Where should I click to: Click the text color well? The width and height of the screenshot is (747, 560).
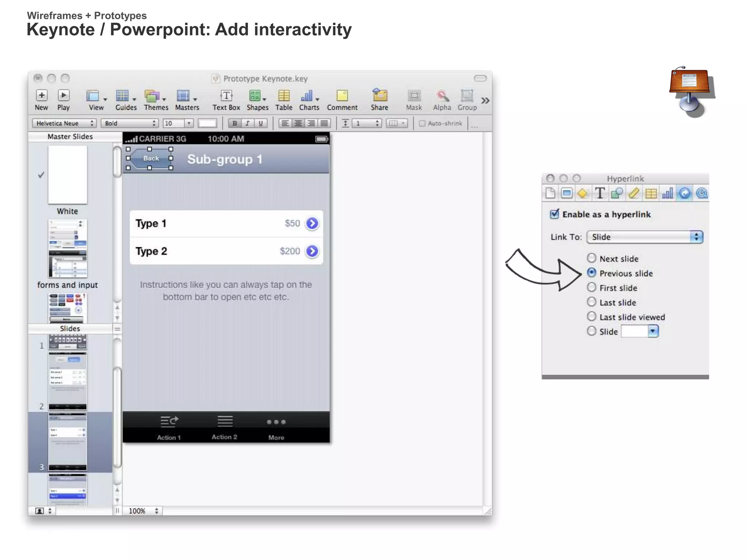coord(208,123)
